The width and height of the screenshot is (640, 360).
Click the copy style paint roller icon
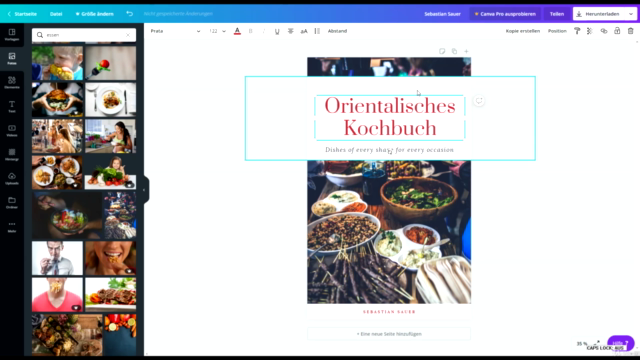(577, 31)
